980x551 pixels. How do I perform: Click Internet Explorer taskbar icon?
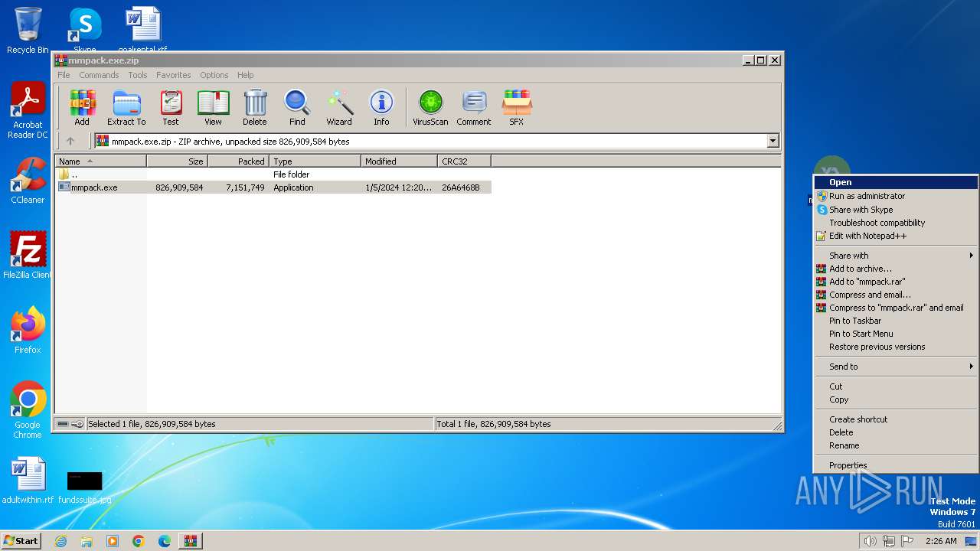(60, 541)
